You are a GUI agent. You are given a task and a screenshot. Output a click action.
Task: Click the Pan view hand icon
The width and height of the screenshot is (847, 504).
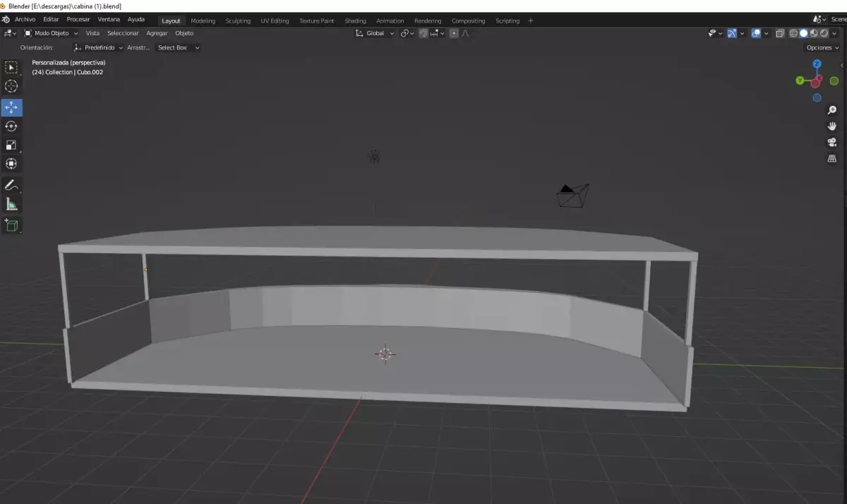[x=832, y=126]
